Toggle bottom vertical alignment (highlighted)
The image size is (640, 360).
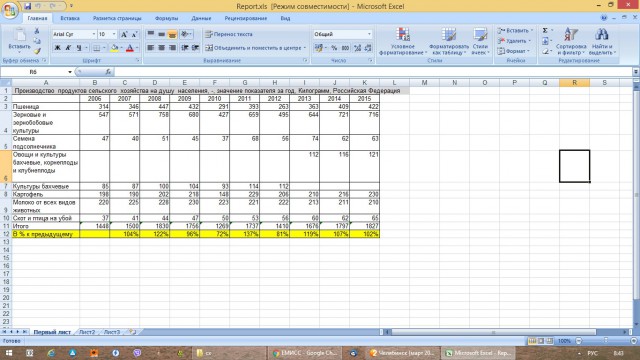point(172,34)
